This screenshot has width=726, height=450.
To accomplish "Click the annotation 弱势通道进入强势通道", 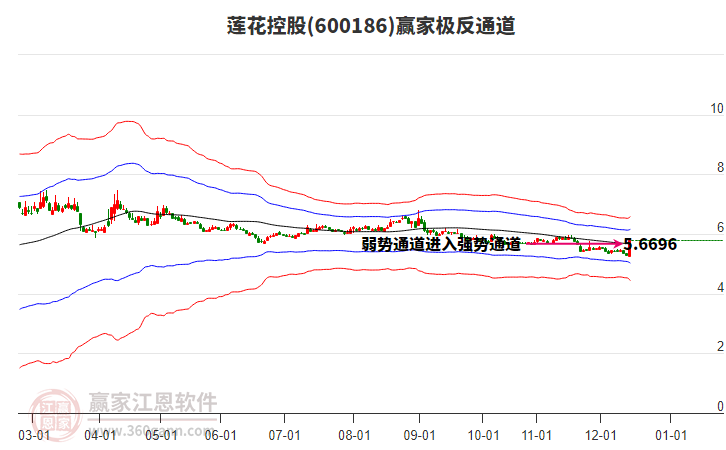I will (x=441, y=244).
